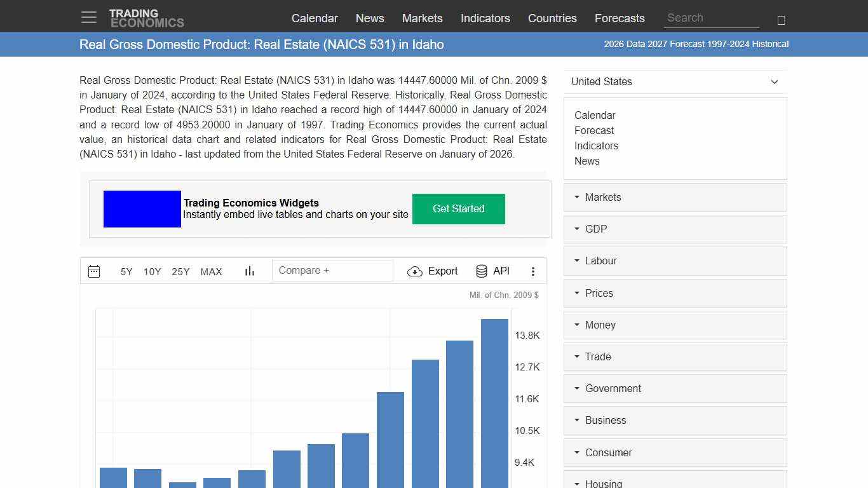Open the Forecasts menu
868x488 pixels.
(x=620, y=18)
